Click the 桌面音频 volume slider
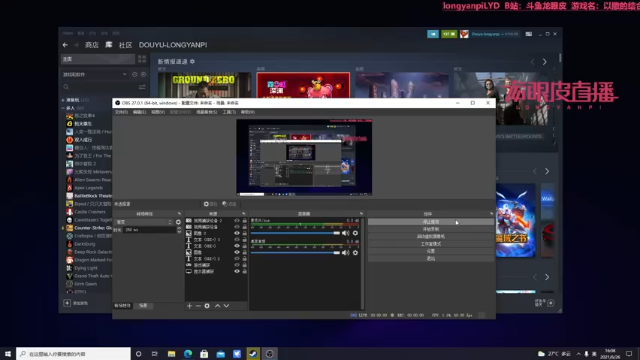The image size is (640, 360). (295, 253)
